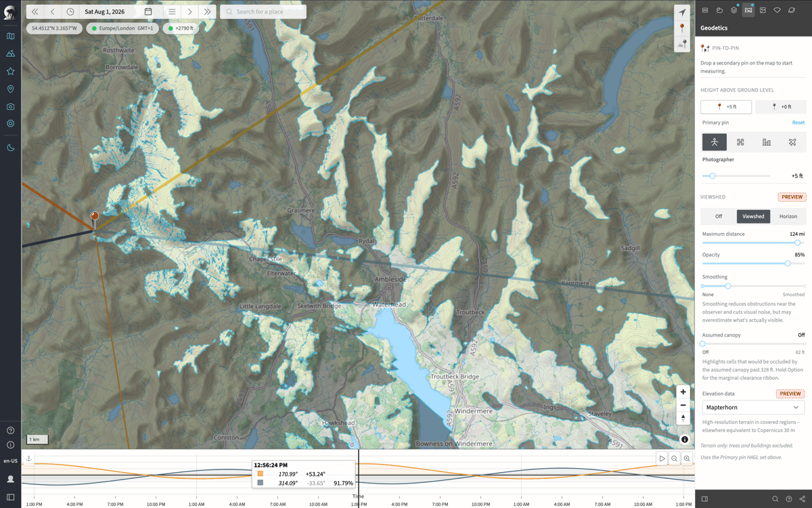This screenshot has height=508, width=812.
Task: Switch to the layers tab in panel
Action: (x=734, y=10)
